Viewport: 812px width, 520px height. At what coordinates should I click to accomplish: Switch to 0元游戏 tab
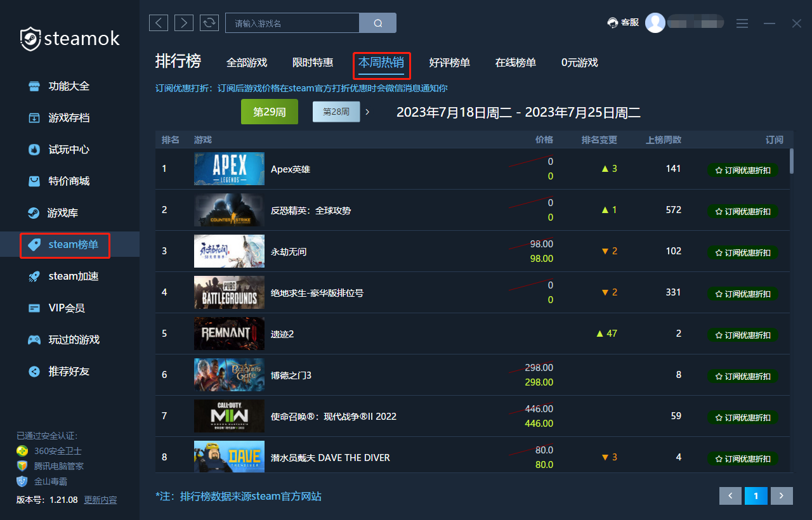pos(580,63)
